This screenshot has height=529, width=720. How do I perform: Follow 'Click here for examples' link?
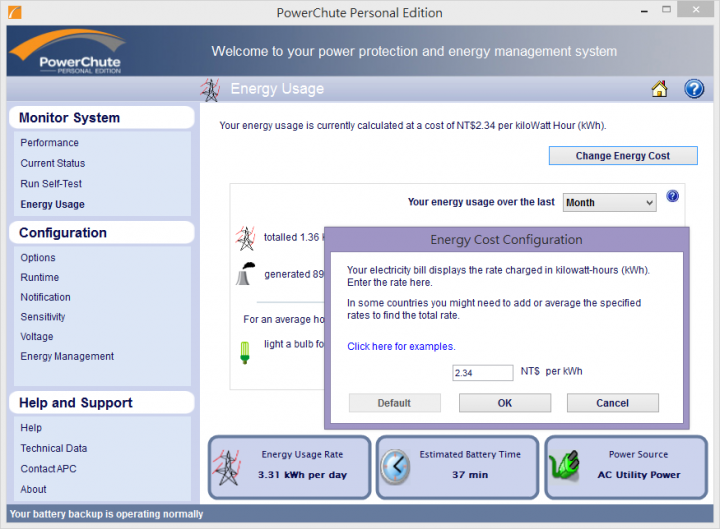point(401,347)
